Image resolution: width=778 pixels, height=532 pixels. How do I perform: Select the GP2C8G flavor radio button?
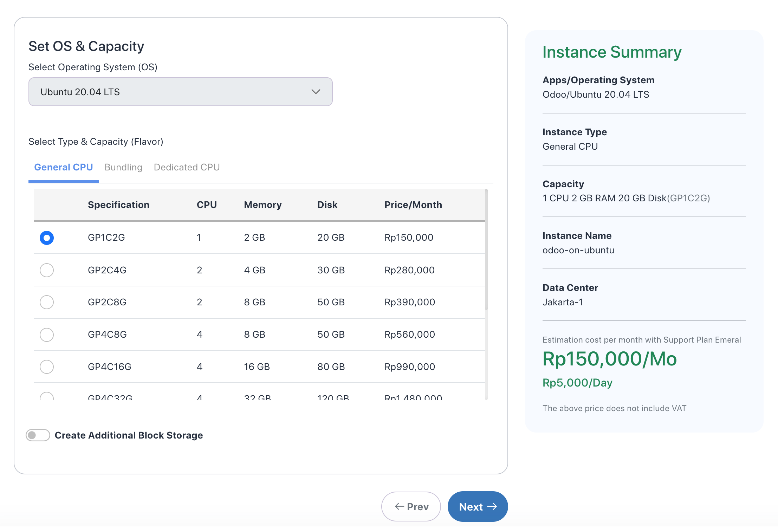(x=46, y=302)
